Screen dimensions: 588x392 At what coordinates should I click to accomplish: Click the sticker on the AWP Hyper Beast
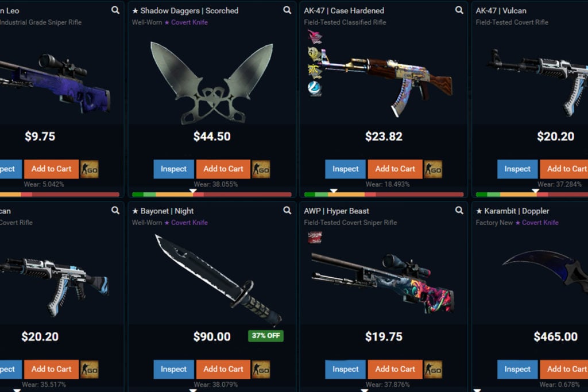(315, 237)
